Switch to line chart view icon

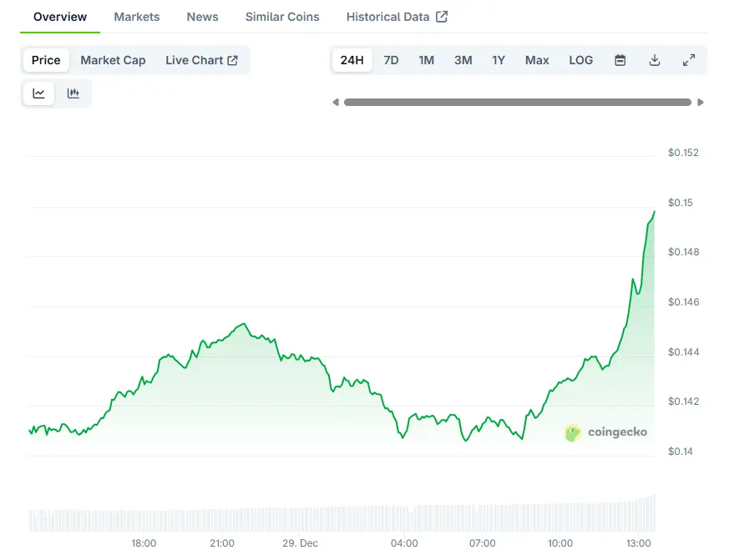tap(38, 93)
